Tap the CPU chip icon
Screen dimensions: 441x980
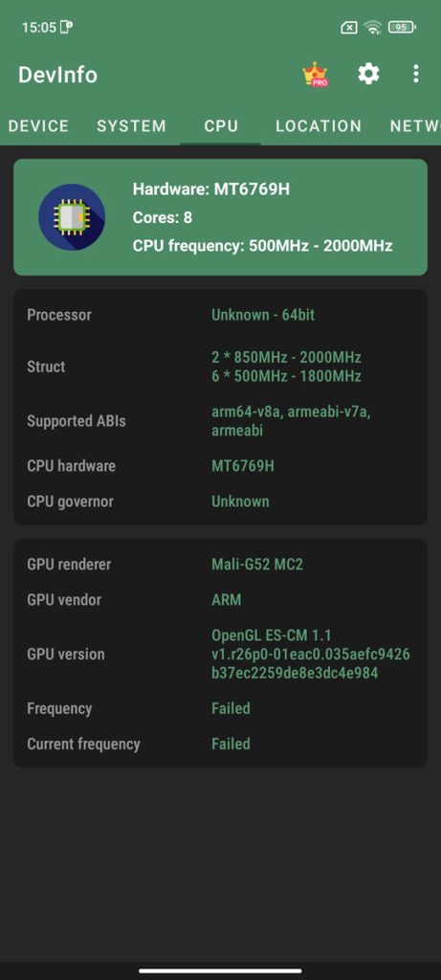point(72,217)
